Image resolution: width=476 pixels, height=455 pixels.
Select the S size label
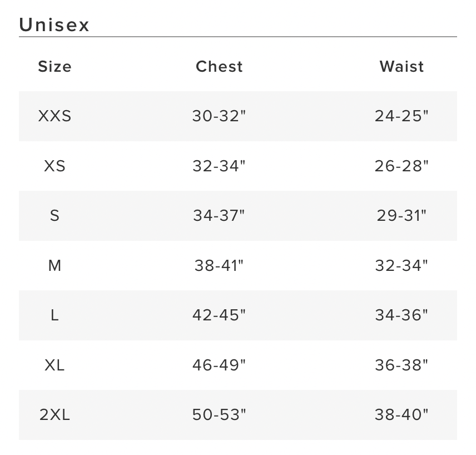click(x=54, y=216)
